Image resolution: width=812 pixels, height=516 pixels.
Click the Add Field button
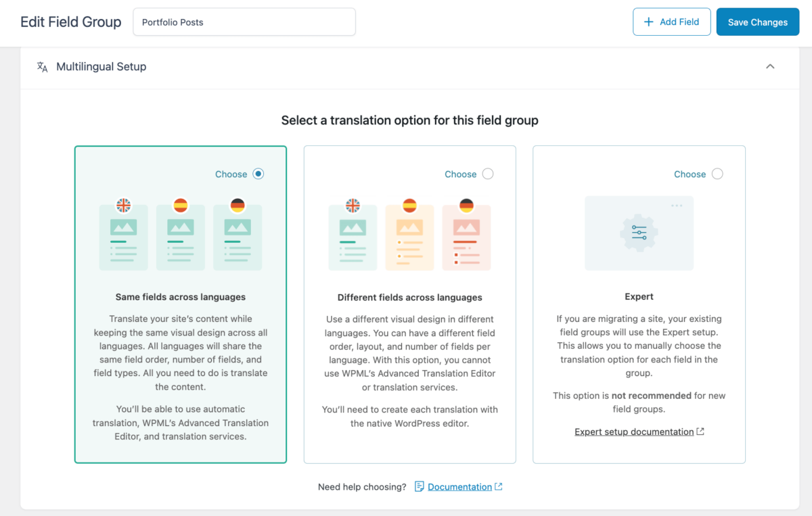coord(671,21)
